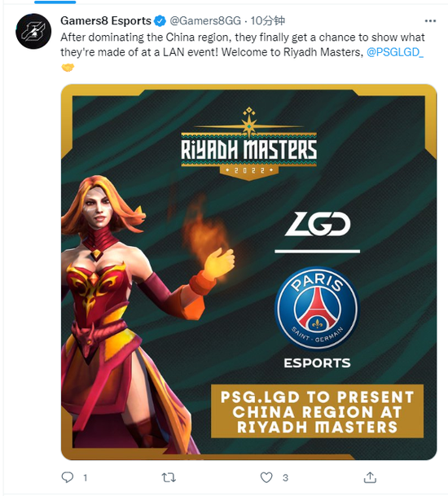Open the three-dot more options menu
Screen dimensions: 448x496
point(430,21)
